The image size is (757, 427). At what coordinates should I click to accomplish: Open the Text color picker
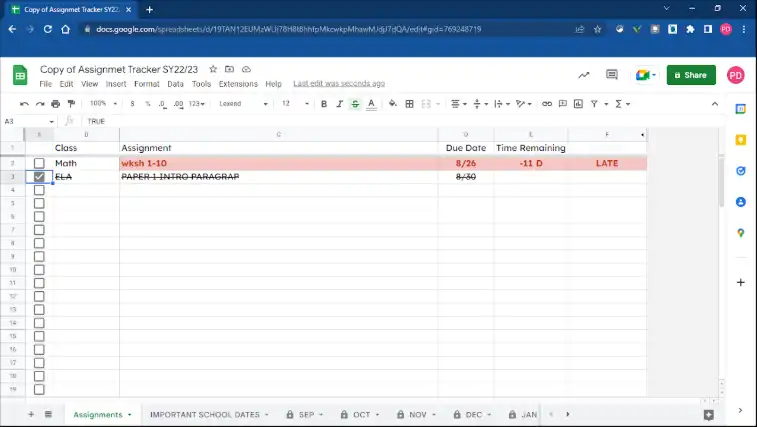pos(371,104)
